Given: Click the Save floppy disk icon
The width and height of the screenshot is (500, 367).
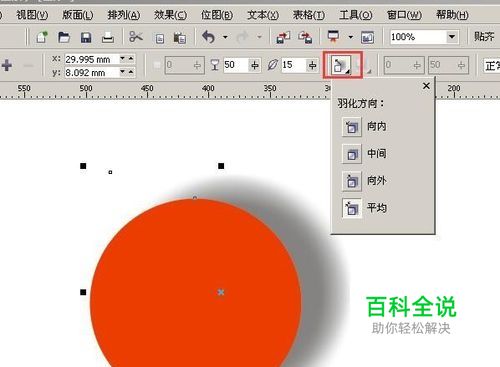Looking at the screenshot, I should click(86, 37).
